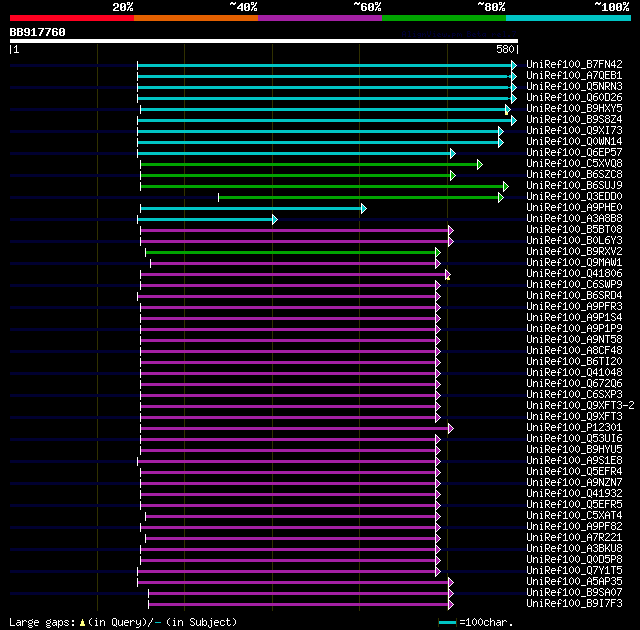Click the yellow 'in Query' gap marker in legend
This screenshot has width=640, height=630.
[82, 622]
